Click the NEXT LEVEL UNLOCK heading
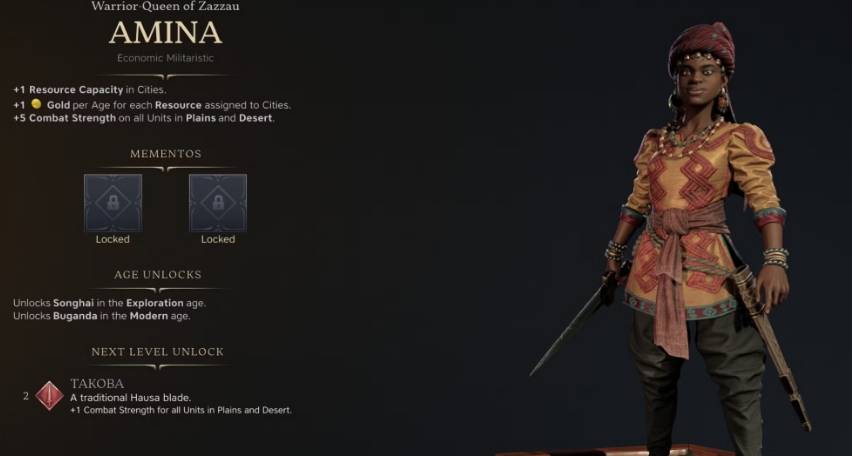Image resolution: width=852 pixels, height=456 pixels. (x=158, y=352)
